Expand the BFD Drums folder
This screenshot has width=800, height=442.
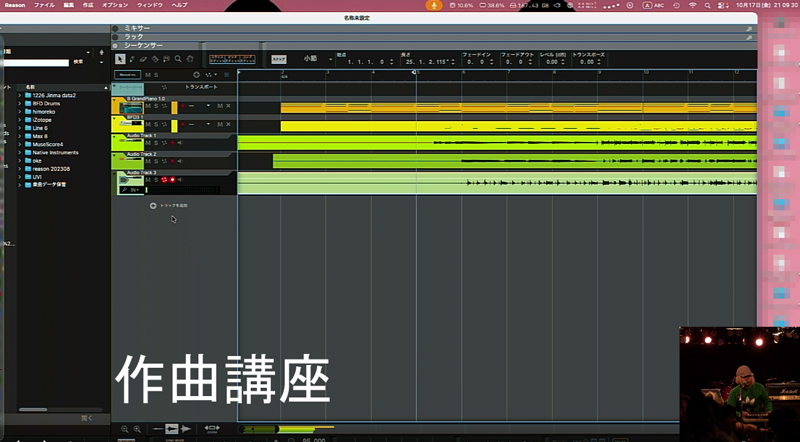pyautogui.click(x=20, y=103)
